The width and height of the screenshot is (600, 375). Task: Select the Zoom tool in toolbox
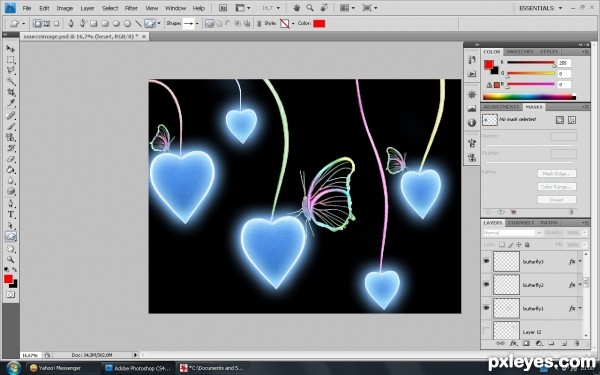[10, 259]
